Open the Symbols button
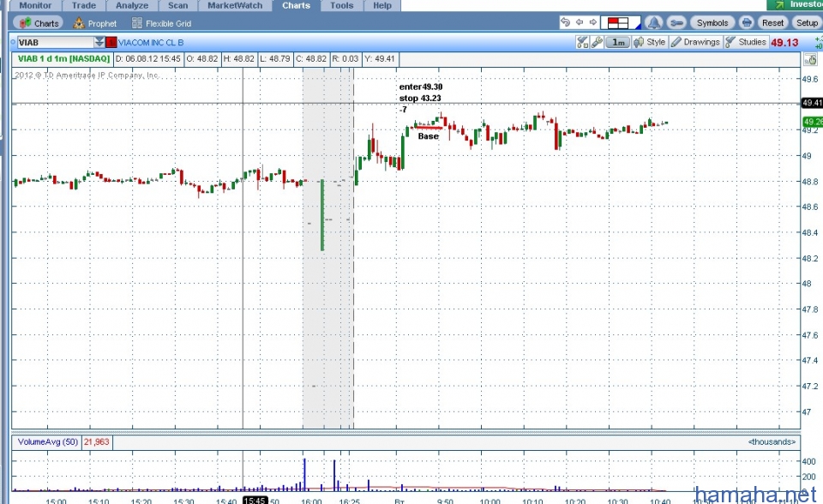Image resolution: width=823 pixels, height=504 pixels. pos(712,22)
